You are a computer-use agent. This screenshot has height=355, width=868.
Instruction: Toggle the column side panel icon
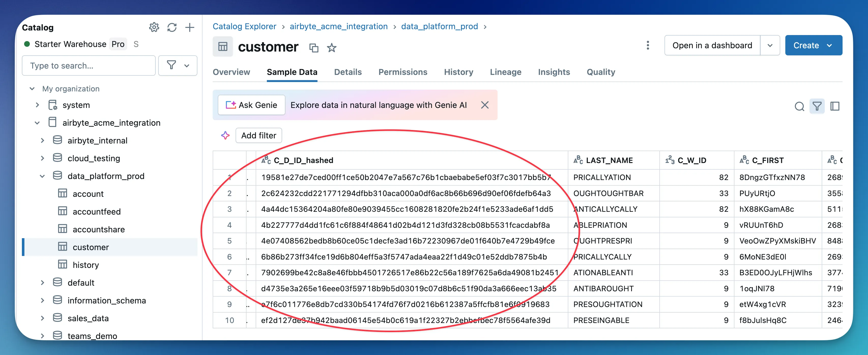click(835, 106)
